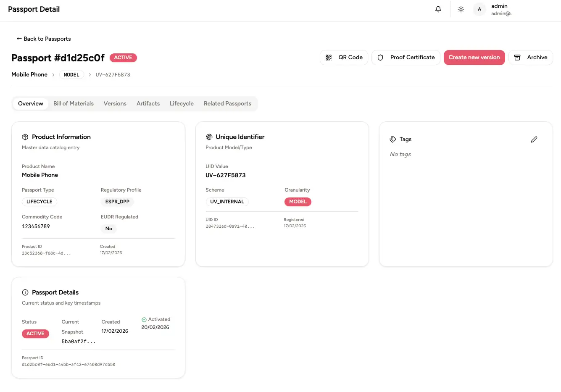Go back to Passports list

coord(44,39)
